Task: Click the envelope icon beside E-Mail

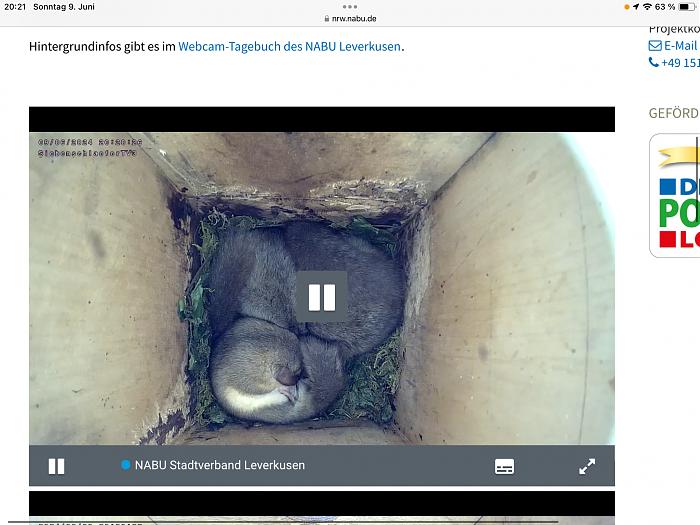Action: click(x=655, y=46)
